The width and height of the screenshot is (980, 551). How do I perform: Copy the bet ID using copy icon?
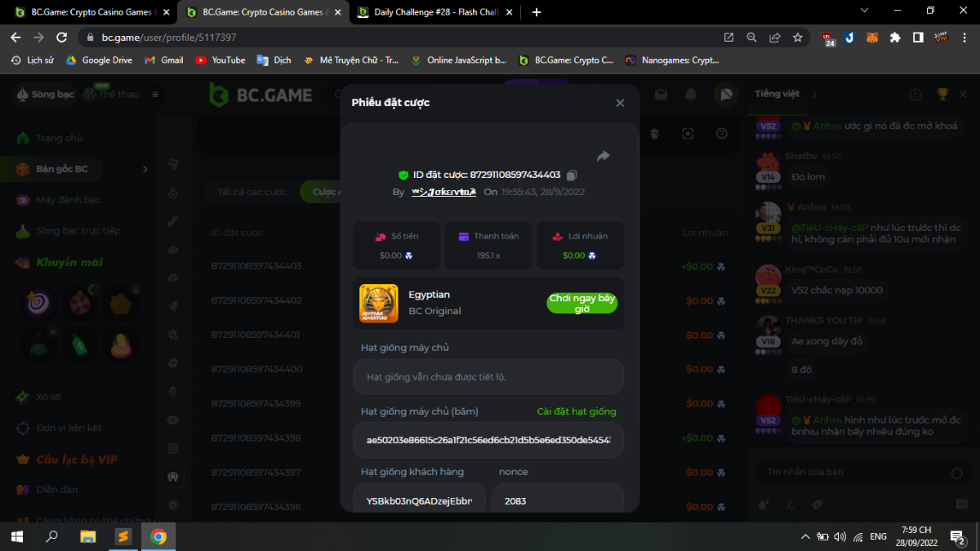572,175
